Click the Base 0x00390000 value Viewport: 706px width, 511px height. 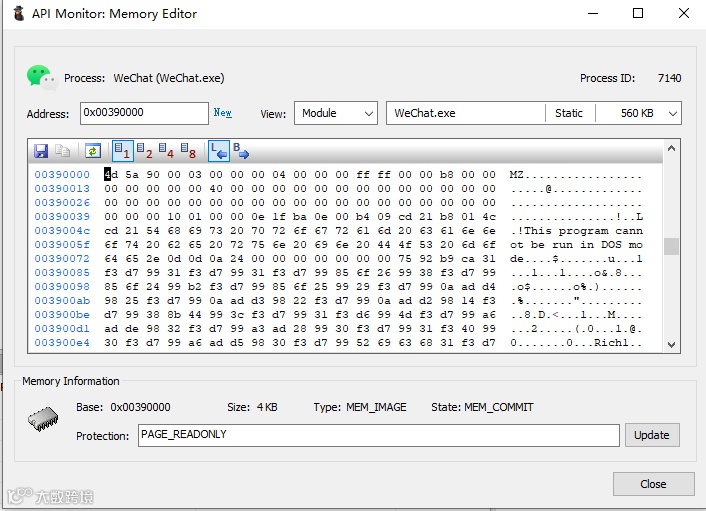click(x=140, y=407)
